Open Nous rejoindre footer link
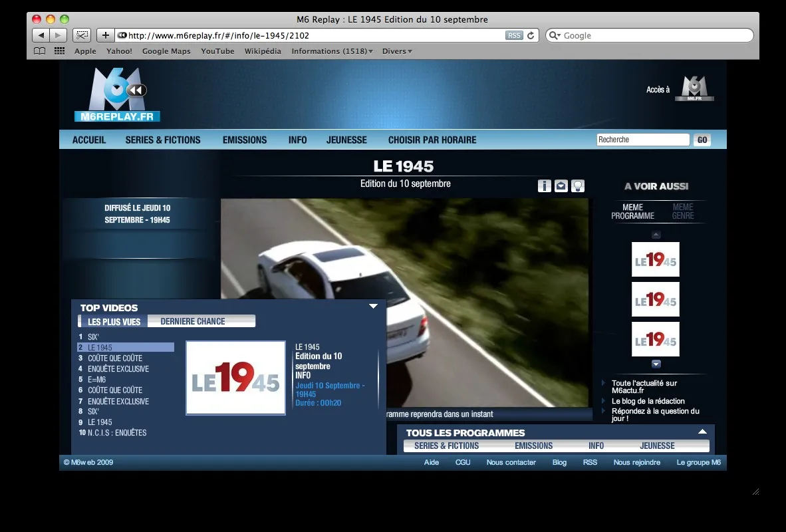The width and height of the screenshot is (786, 532). coord(636,462)
